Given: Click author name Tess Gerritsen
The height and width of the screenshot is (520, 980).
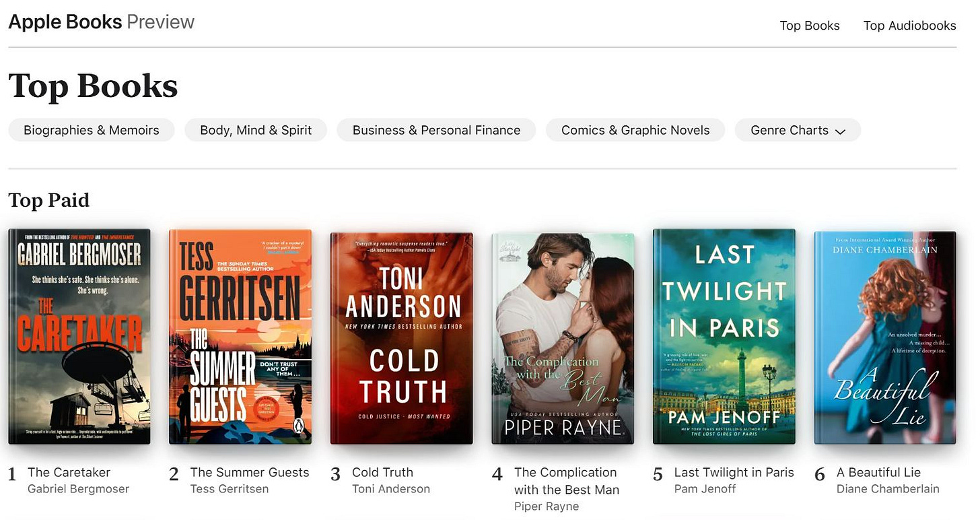Looking at the screenshot, I should coord(230,489).
